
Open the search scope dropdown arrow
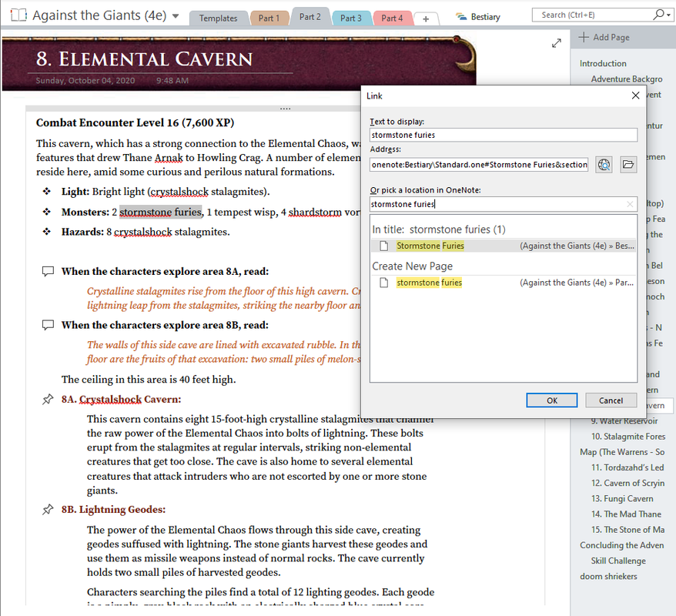[x=668, y=15]
